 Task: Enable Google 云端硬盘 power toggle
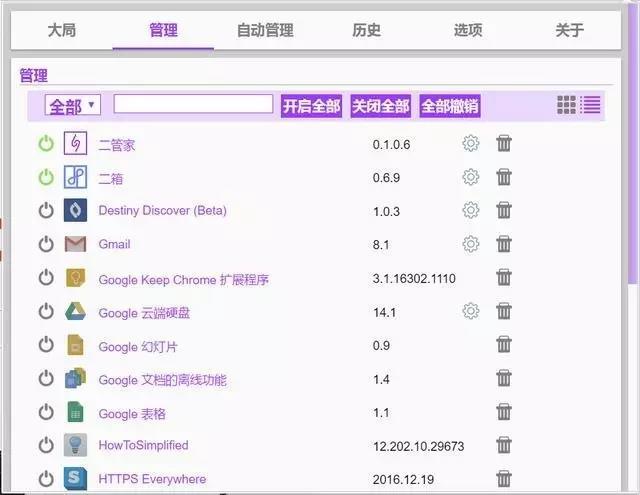click(46, 311)
